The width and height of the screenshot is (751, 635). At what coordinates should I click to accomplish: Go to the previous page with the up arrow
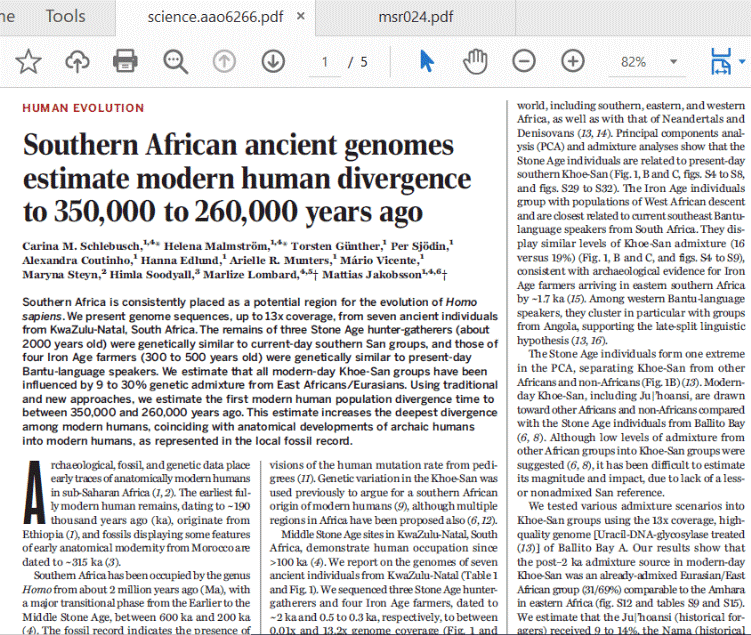click(224, 61)
